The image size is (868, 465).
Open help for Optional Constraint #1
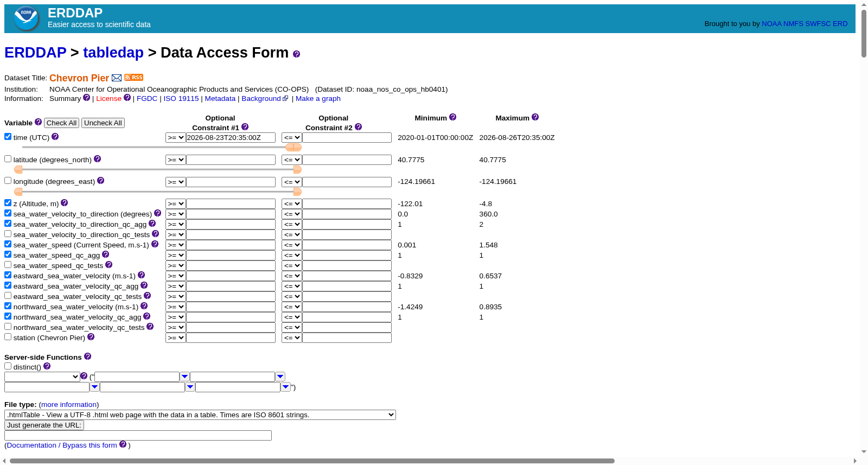[x=245, y=127]
